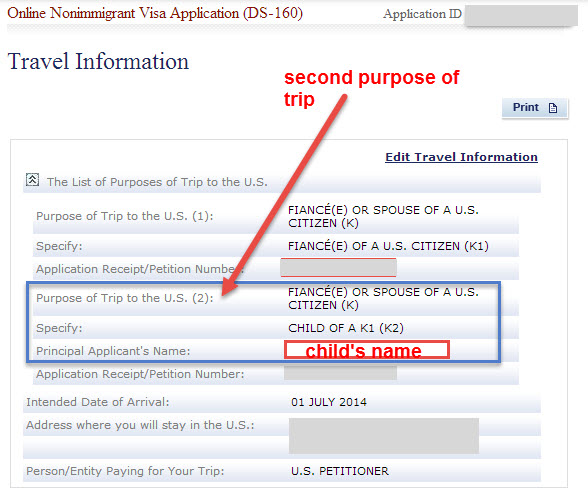Select CHILD OF A K1 (K2) value

click(x=346, y=328)
